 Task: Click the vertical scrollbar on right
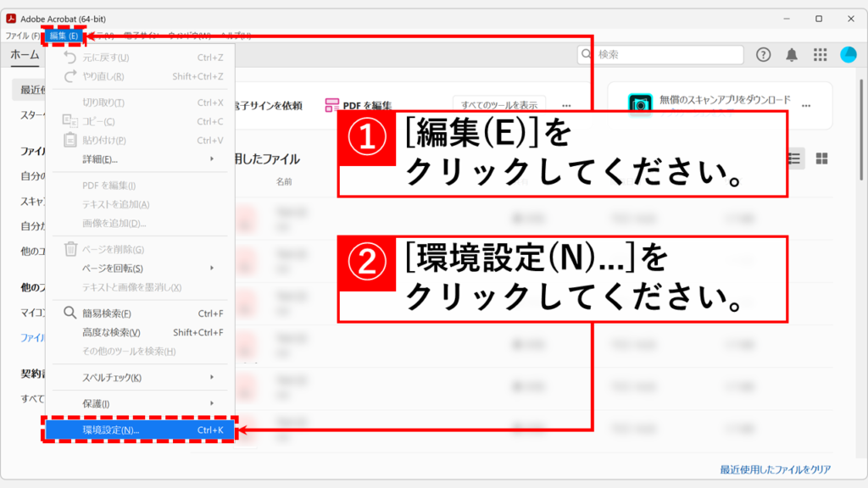point(861,130)
